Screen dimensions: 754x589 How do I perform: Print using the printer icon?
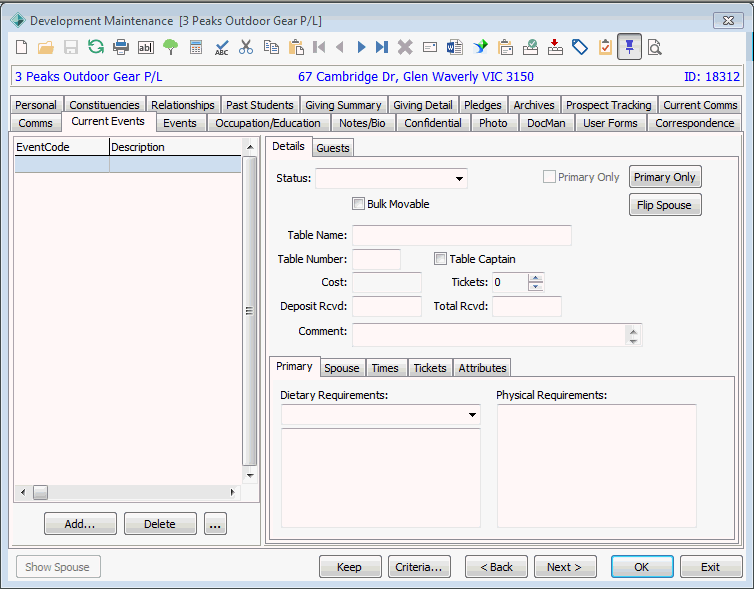121,47
